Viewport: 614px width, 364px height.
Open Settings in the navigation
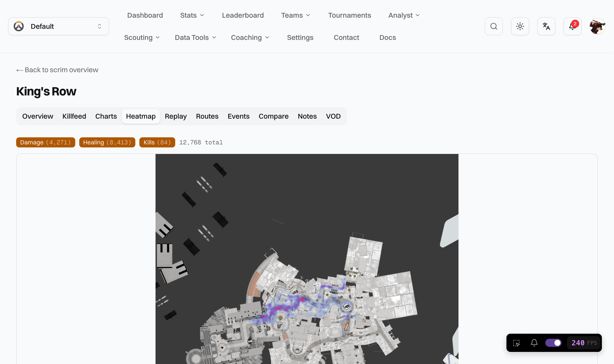pos(300,38)
